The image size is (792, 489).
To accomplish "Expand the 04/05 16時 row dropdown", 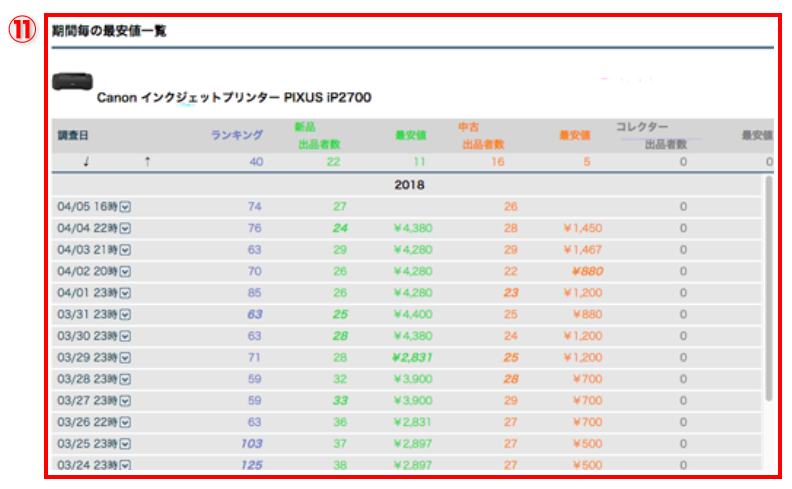I will pos(125,207).
